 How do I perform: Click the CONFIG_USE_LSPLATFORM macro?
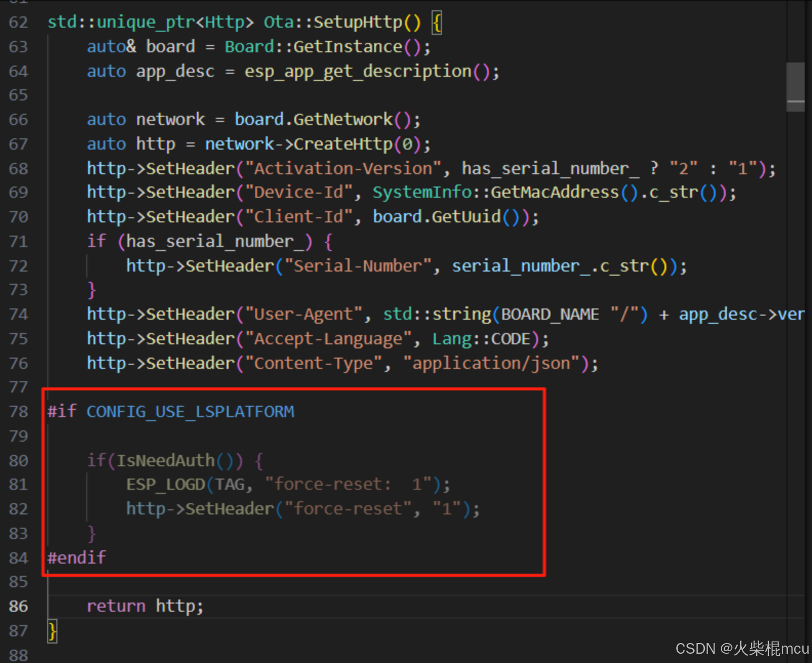pyautogui.click(x=190, y=412)
